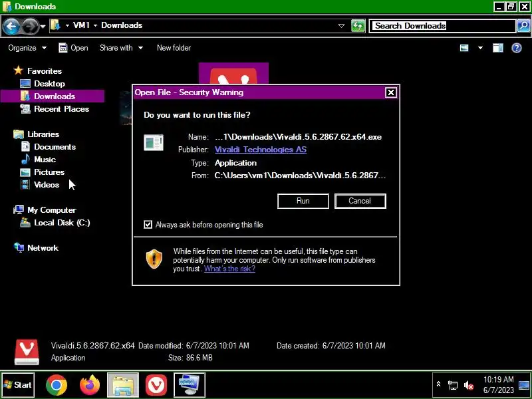Open the view options dropdown arrow

tap(480, 48)
